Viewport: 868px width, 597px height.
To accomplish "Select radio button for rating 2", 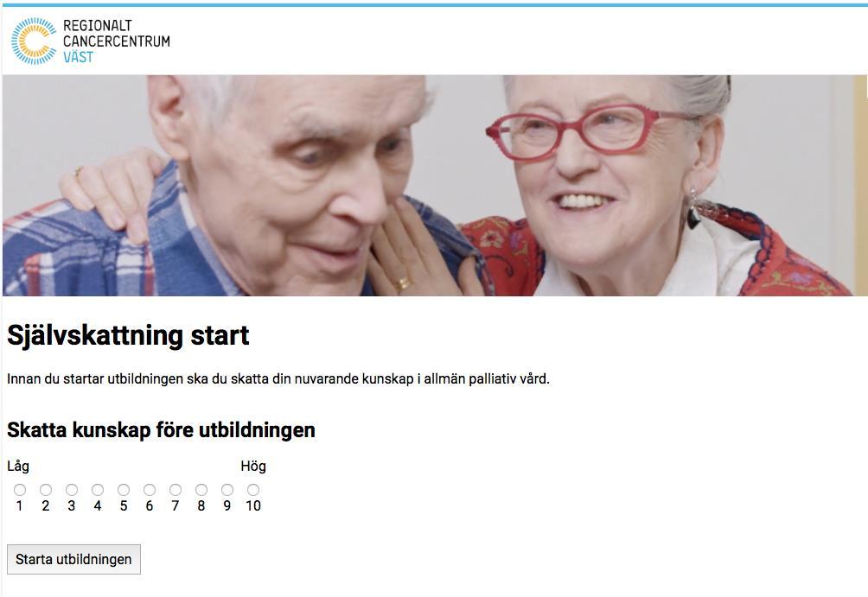I will click(x=46, y=490).
